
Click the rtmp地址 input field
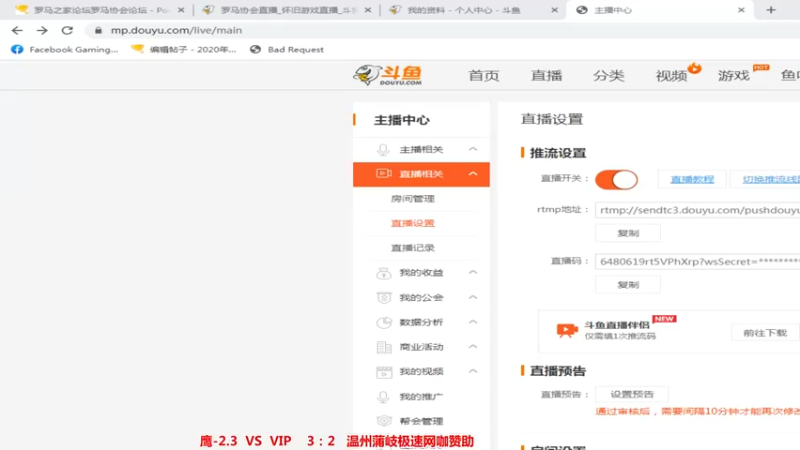pos(697,210)
